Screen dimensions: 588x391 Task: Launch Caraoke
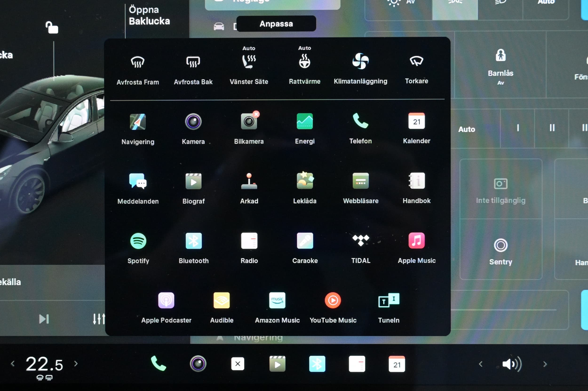[305, 241]
